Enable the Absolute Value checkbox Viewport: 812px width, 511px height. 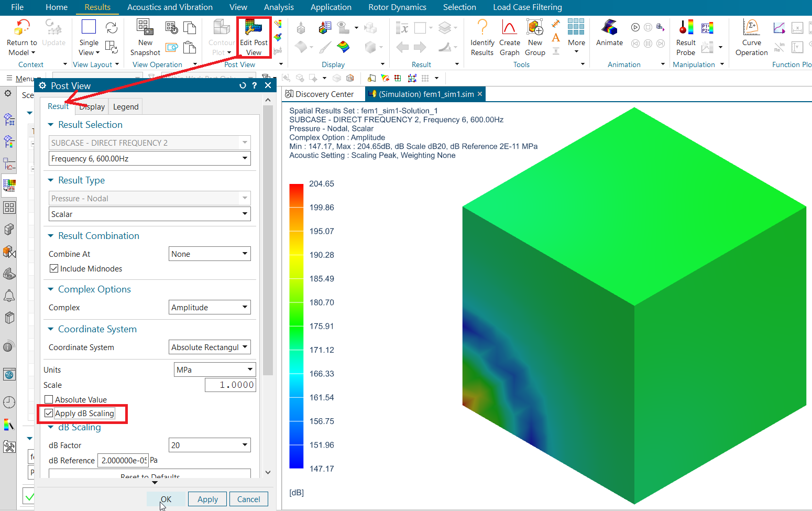click(x=49, y=399)
